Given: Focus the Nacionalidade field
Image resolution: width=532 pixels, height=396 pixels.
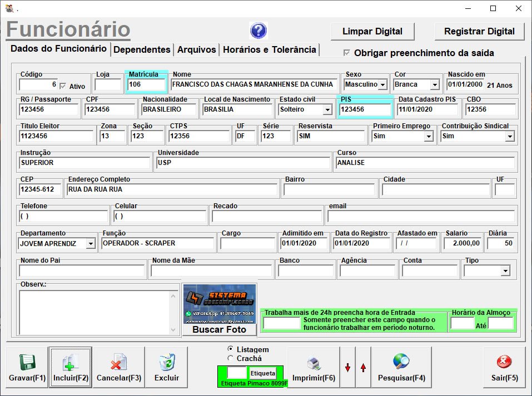Looking at the screenshot, I should point(168,109).
